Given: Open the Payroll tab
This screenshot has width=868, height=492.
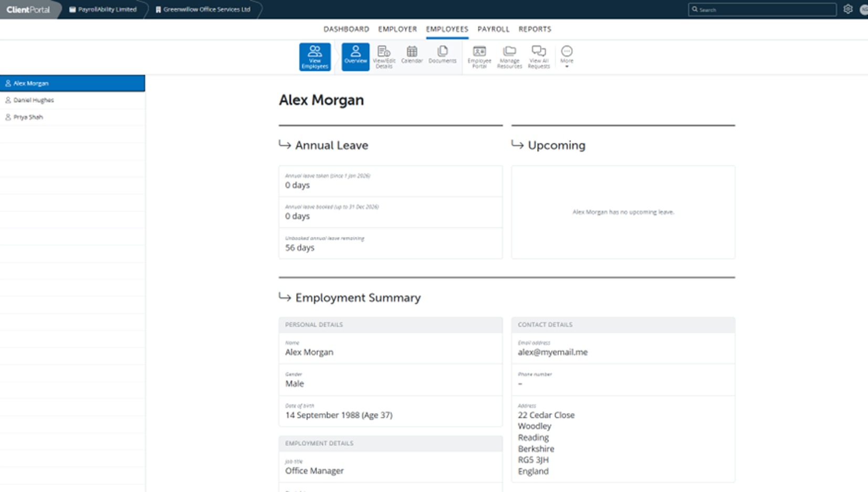Looking at the screenshot, I should (x=493, y=29).
